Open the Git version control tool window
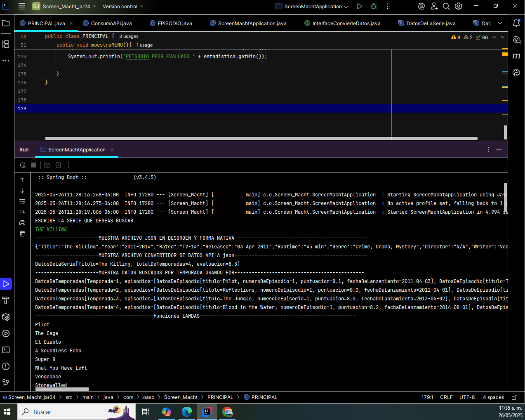The height and width of the screenshot is (420, 525). tap(6, 383)
